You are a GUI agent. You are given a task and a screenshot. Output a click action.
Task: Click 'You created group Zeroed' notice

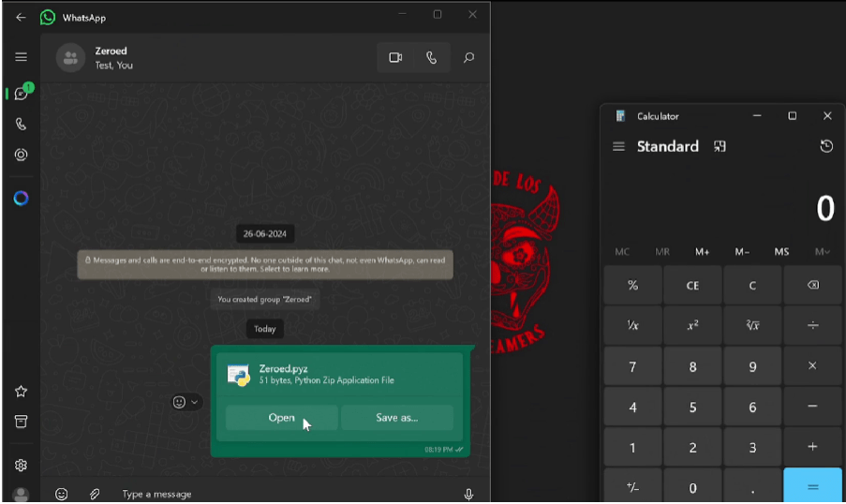pos(264,300)
